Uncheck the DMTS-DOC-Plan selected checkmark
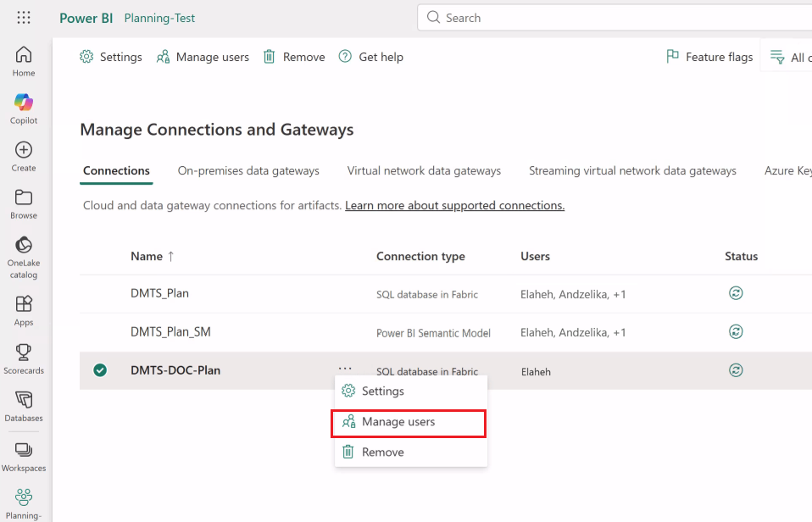 pyautogui.click(x=100, y=370)
